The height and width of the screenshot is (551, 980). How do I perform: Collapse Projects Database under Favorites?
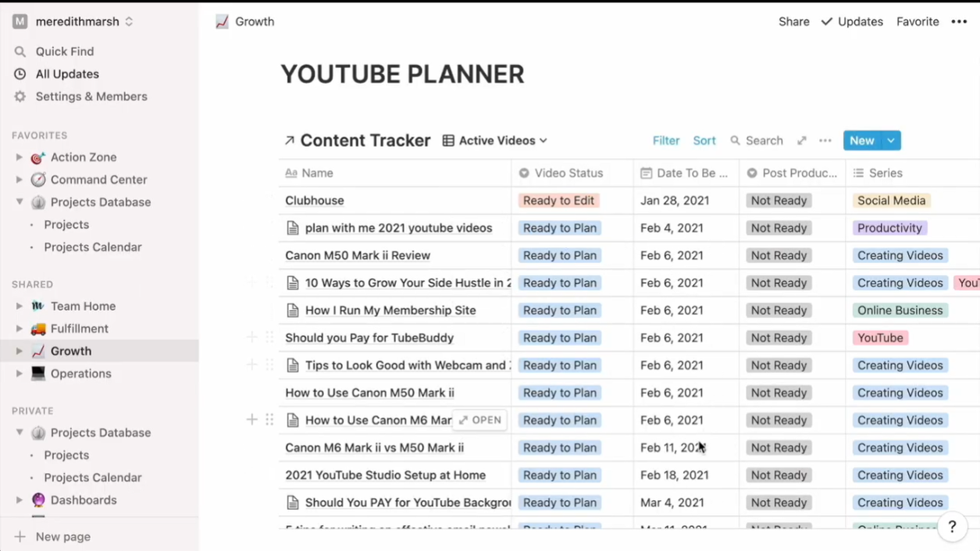click(x=20, y=202)
